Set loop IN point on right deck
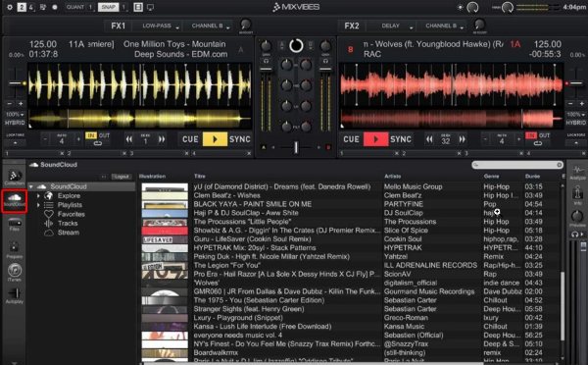The image size is (588, 365). coord(531,135)
